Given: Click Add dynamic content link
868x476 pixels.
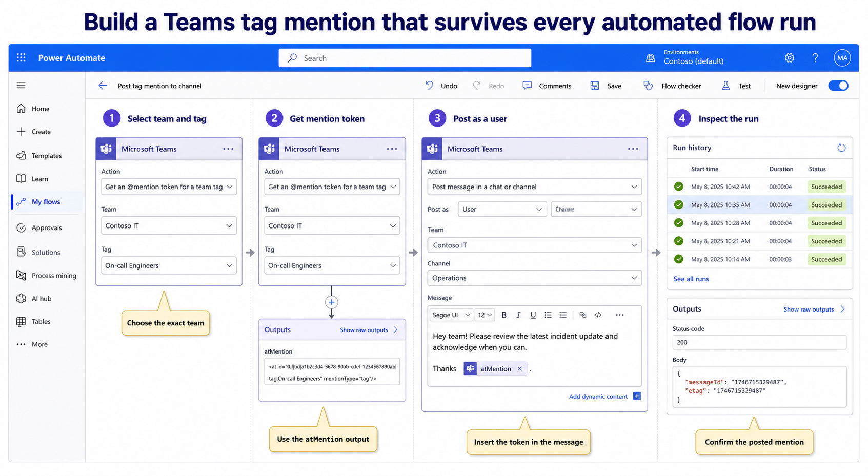Looking at the screenshot, I should click(598, 396).
